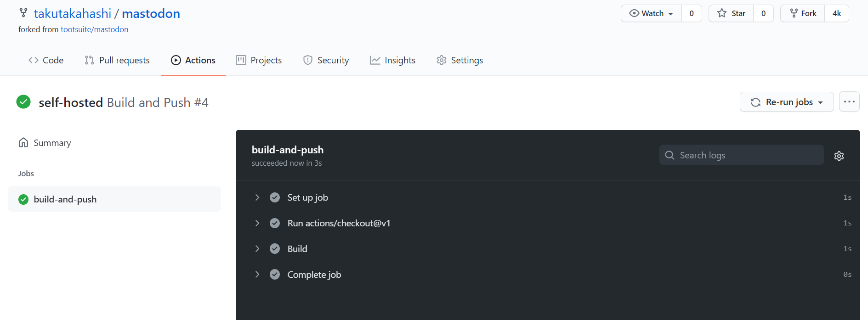Fork the repository with Fork button
The image size is (868, 320).
803,13
